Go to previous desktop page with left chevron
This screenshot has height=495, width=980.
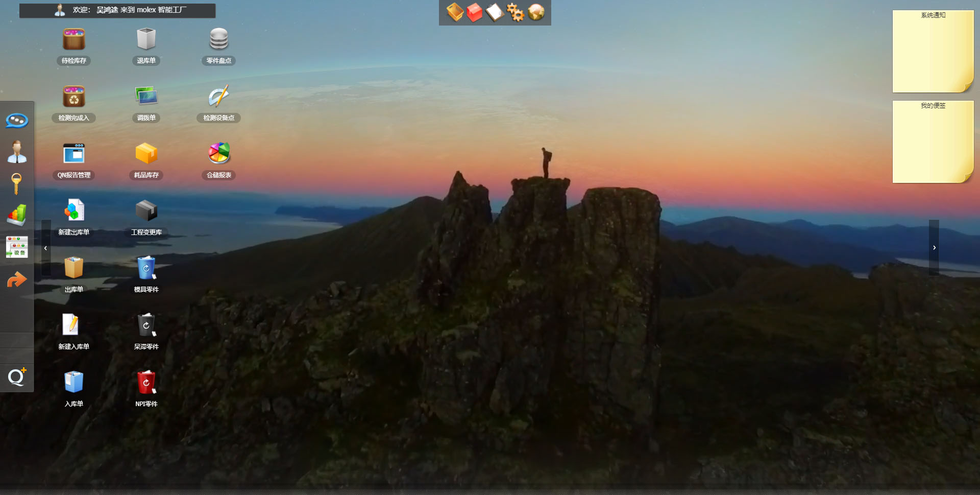coord(46,248)
